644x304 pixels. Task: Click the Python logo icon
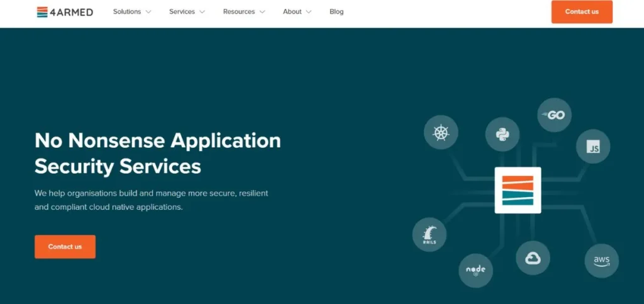pyautogui.click(x=502, y=134)
